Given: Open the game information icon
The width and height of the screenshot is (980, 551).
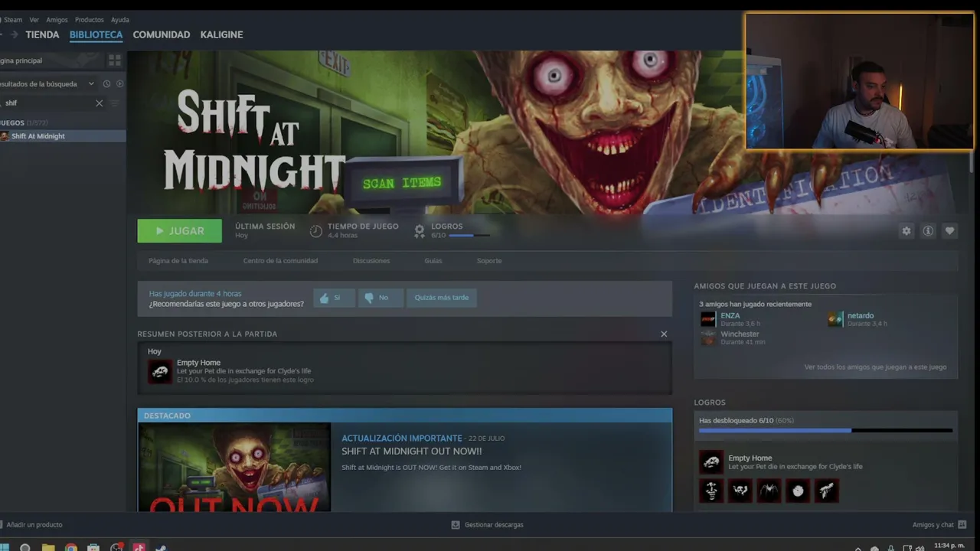Looking at the screenshot, I should [x=928, y=231].
